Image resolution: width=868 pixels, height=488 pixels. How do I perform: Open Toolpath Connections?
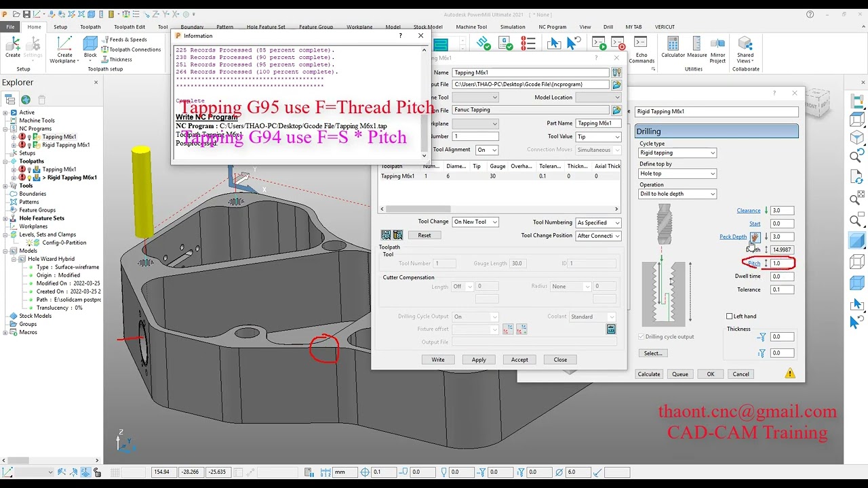tap(131, 49)
